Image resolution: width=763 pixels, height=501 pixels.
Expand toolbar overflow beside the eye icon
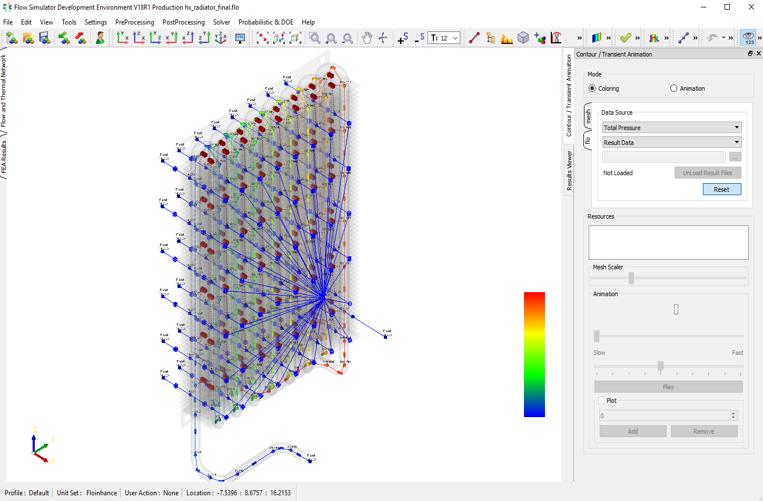760,38
